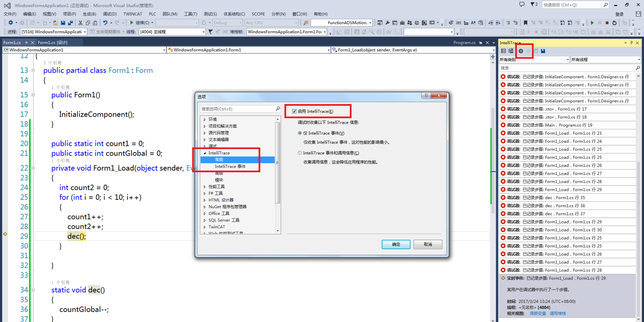Screen dimensions: 644x322
Task: Open 所有线程 thread filter dropdown
Action: [605, 60]
